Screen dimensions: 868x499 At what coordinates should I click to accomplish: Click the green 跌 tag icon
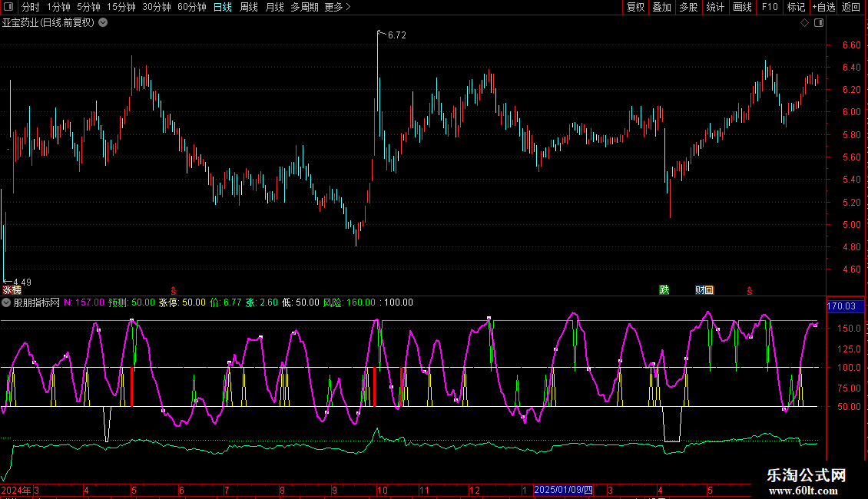click(664, 290)
